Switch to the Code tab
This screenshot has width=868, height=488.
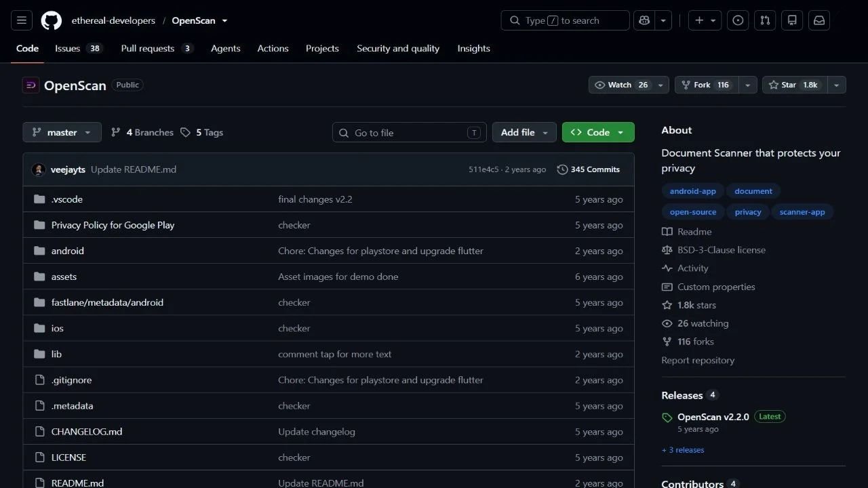point(27,48)
